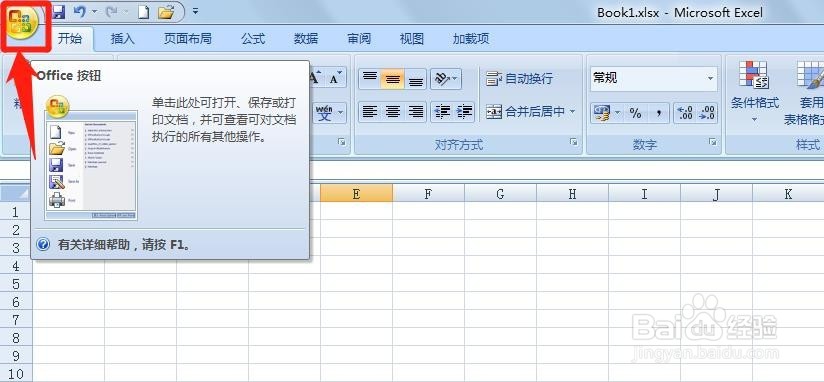Open the 审阅 tab
This screenshot has height=382, width=824.
click(359, 38)
